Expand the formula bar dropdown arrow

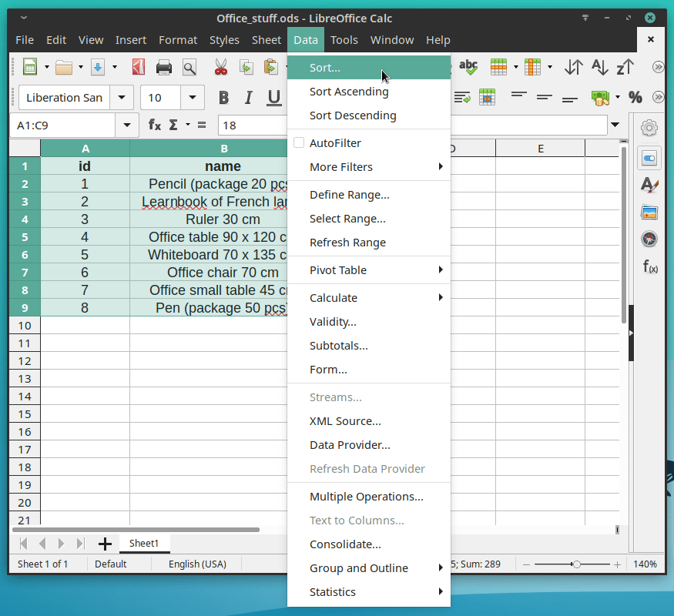click(615, 125)
